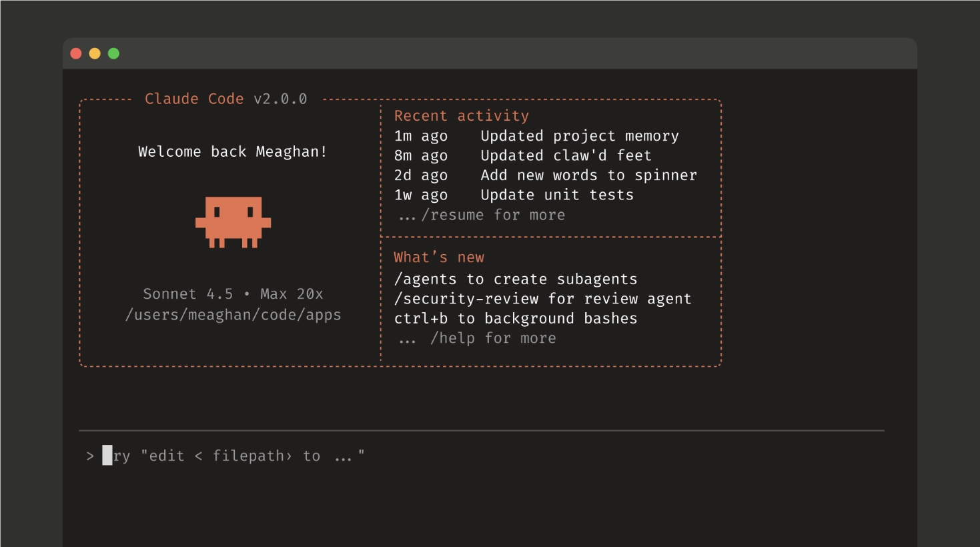Screen dimensions: 980x547
Task: Click the red close window button
Action: pos(76,53)
